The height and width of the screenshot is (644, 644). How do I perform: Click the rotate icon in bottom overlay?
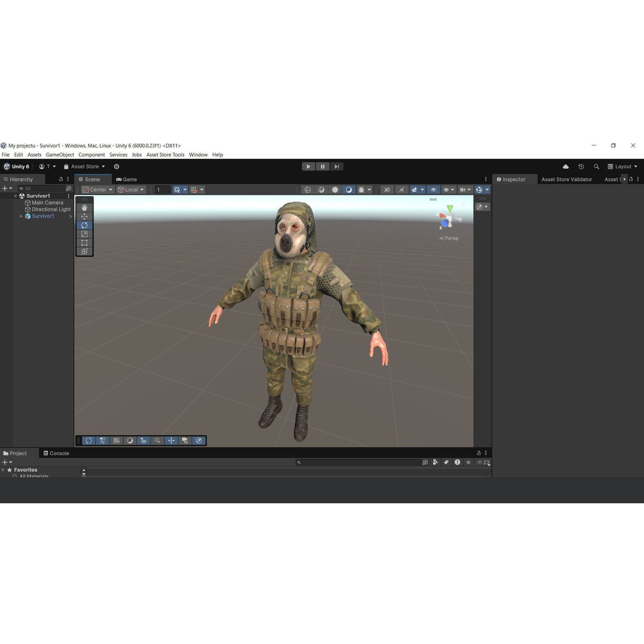[88, 440]
